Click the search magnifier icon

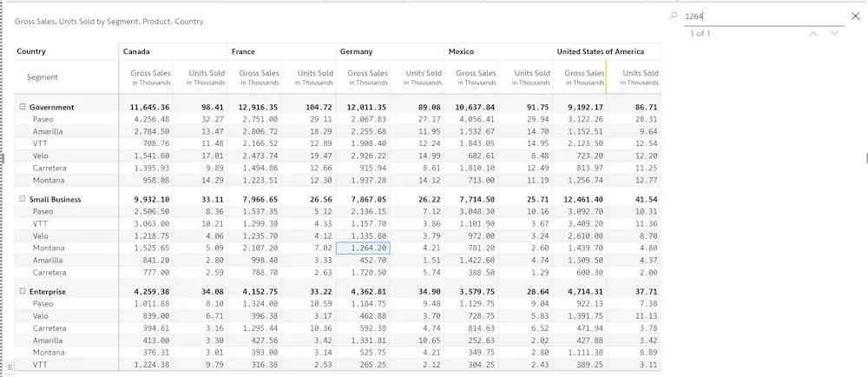click(674, 17)
